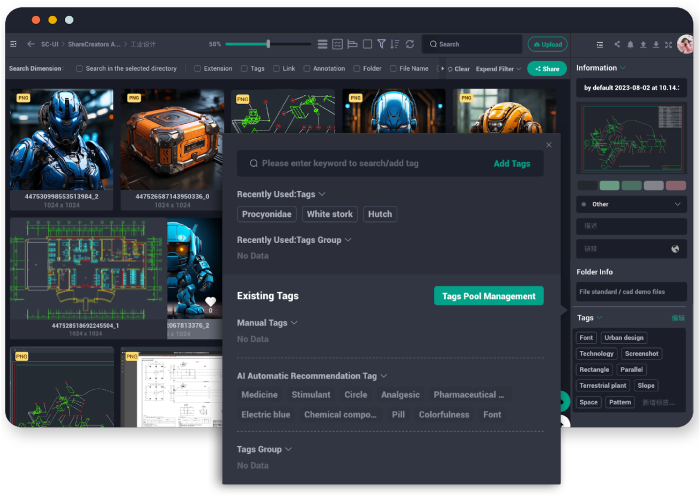Click the Upload button
Screen dimensions: 700x501
click(548, 44)
